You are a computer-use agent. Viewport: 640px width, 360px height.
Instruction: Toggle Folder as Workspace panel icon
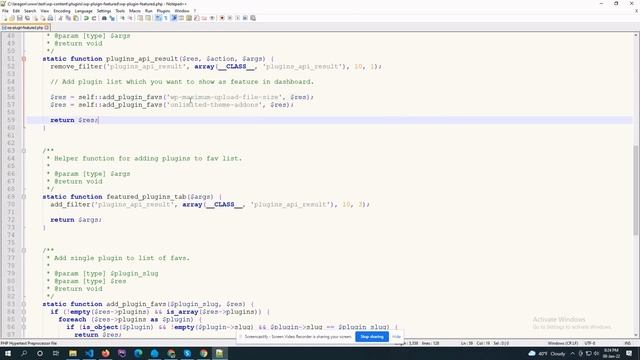[204, 18]
